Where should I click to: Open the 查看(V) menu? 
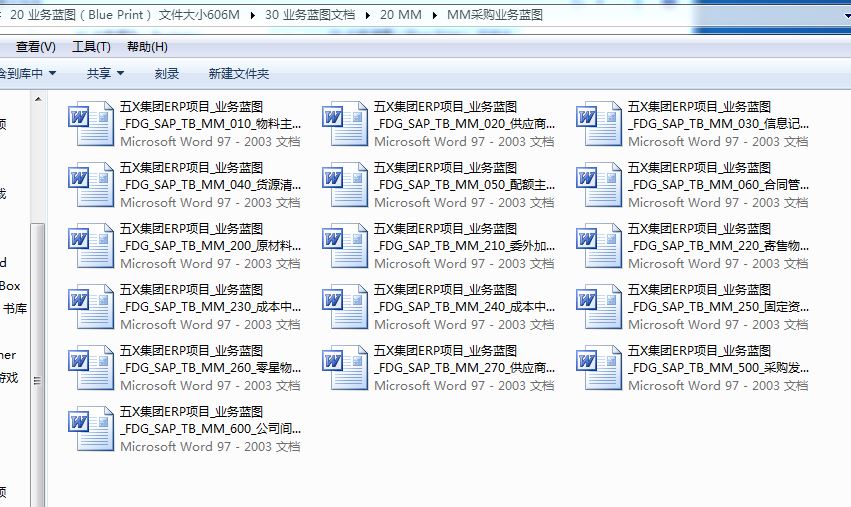point(36,47)
